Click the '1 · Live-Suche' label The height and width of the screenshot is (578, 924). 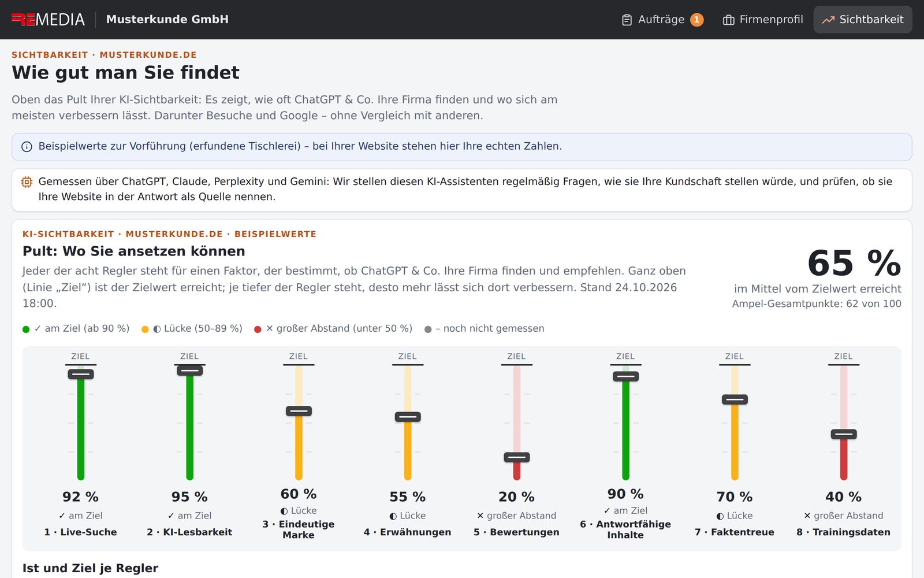click(81, 532)
